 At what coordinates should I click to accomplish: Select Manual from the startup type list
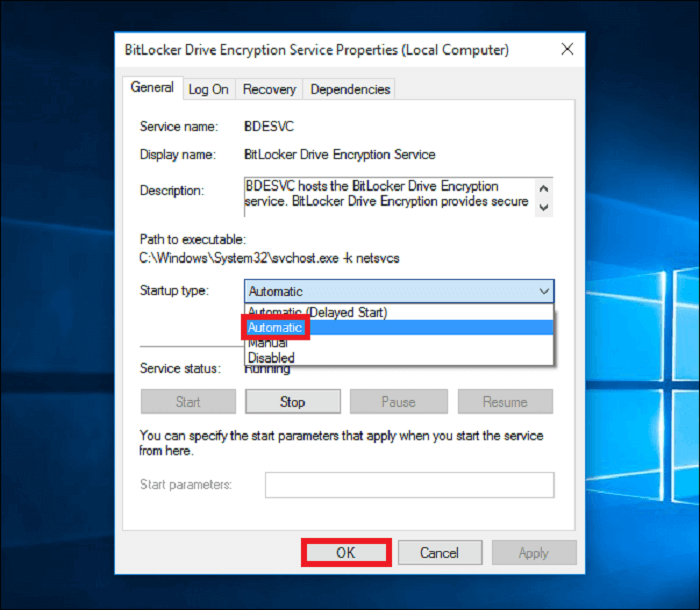click(267, 343)
